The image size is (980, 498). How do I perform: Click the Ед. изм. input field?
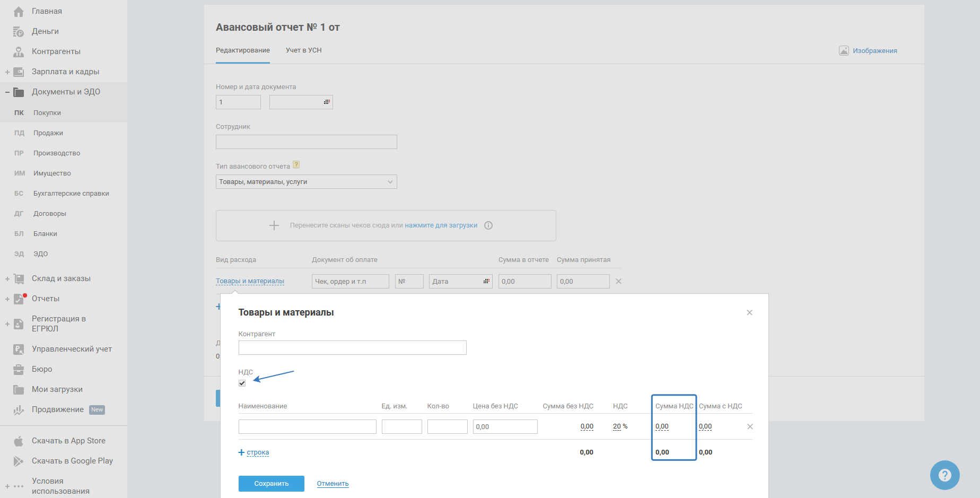[402, 426]
